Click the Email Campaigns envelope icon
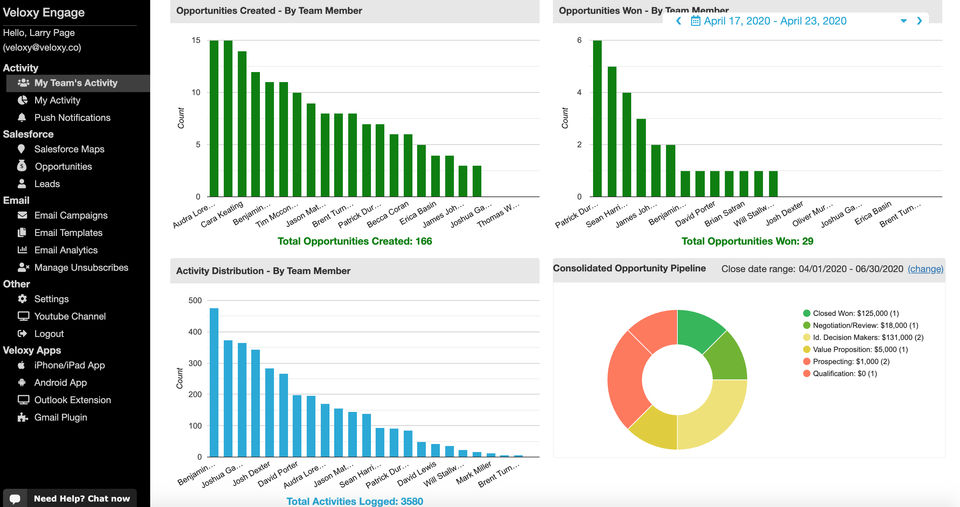The height and width of the screenshot is (507, 960). (23, 215)
